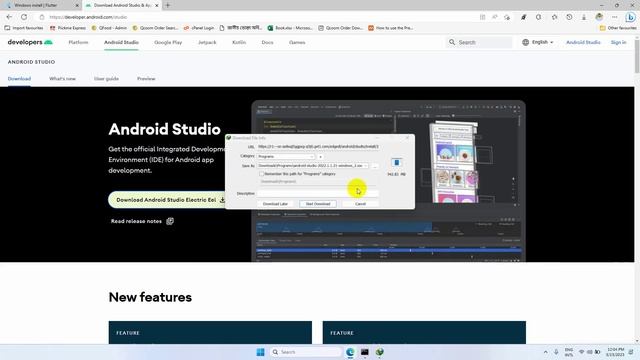Click the Bing chat icon in Edge
The image size is (640, 360).
[630, 17]
